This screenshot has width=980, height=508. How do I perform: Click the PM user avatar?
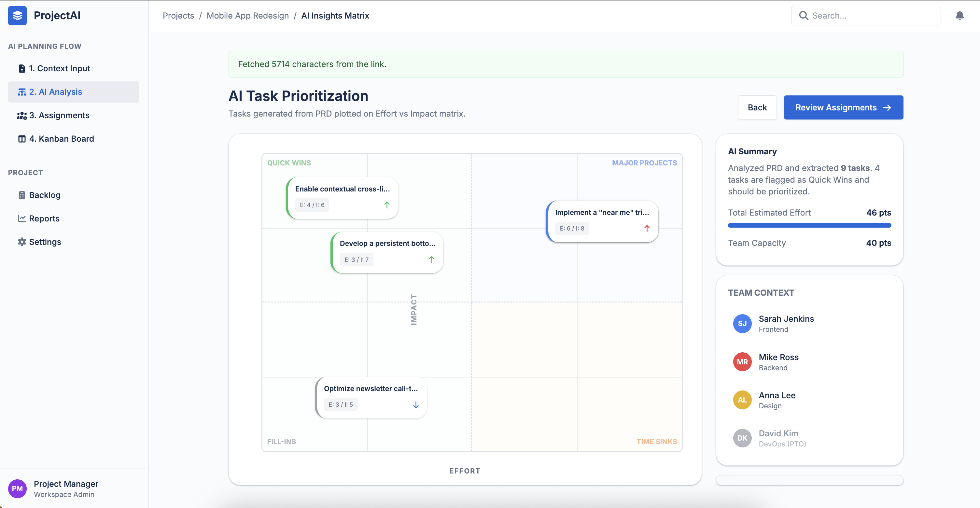tap(17, 488)
